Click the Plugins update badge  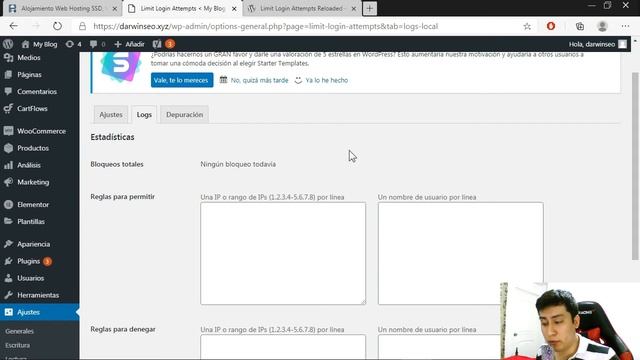click(x=47, y=261)
